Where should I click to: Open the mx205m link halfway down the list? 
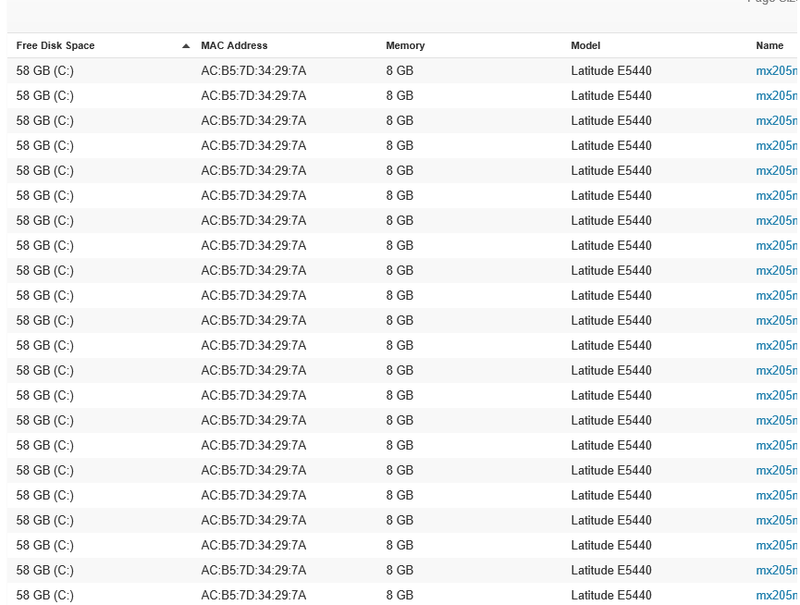pyautogui.click(x=775, y=320)
